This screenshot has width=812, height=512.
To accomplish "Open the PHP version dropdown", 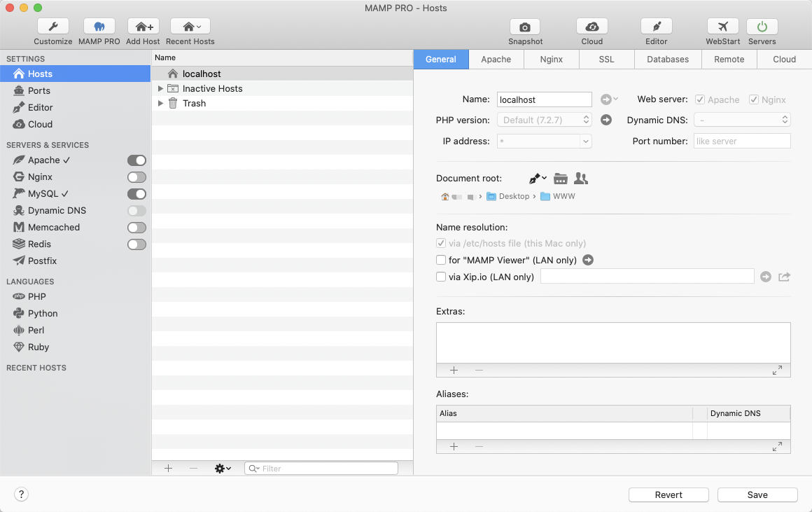I will pos(545,120).
